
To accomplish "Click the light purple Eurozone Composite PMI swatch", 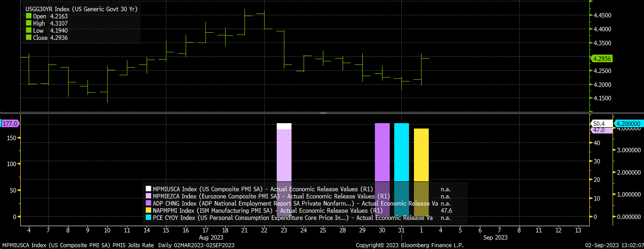I will click(148, 196).
